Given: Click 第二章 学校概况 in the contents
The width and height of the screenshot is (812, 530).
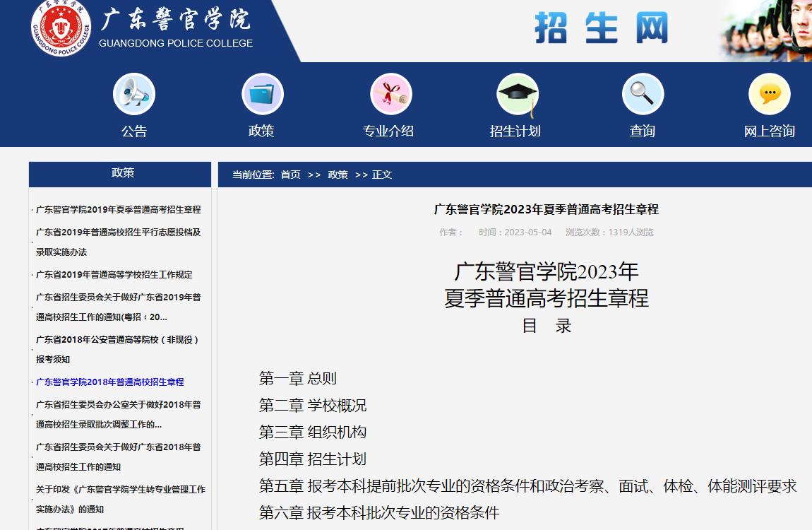Looking at the screenshot, I should pos(313,406).
